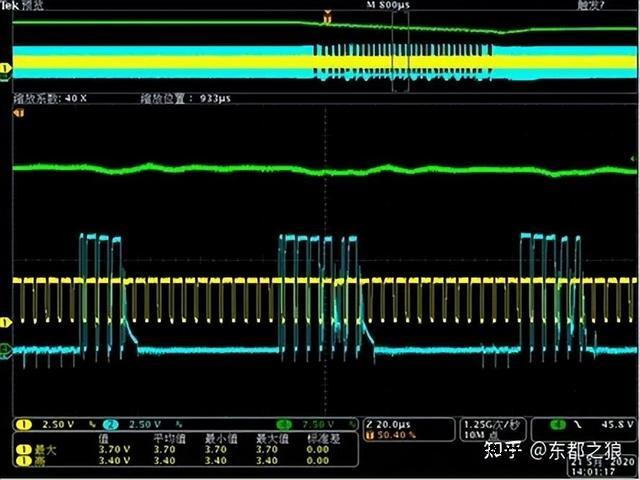Click channel 1 ground marker in main waveform
Viewport: 640px width, 480px height.
point(6,322)
